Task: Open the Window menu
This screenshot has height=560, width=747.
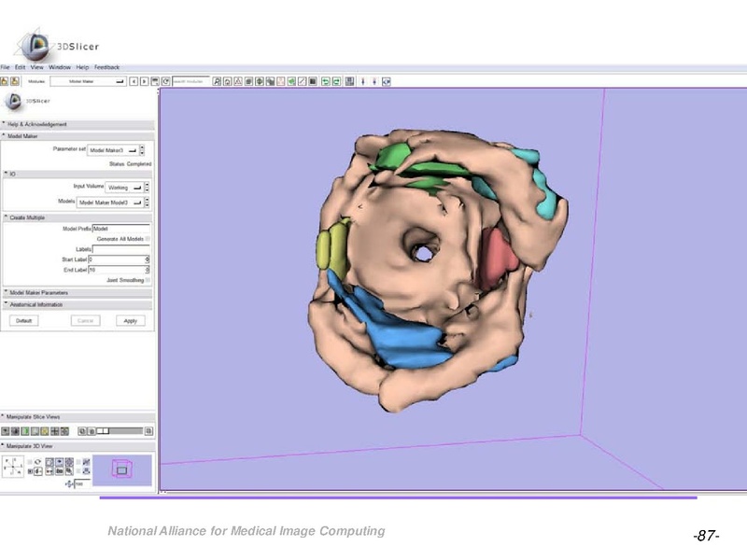Action: pos(60,67)
